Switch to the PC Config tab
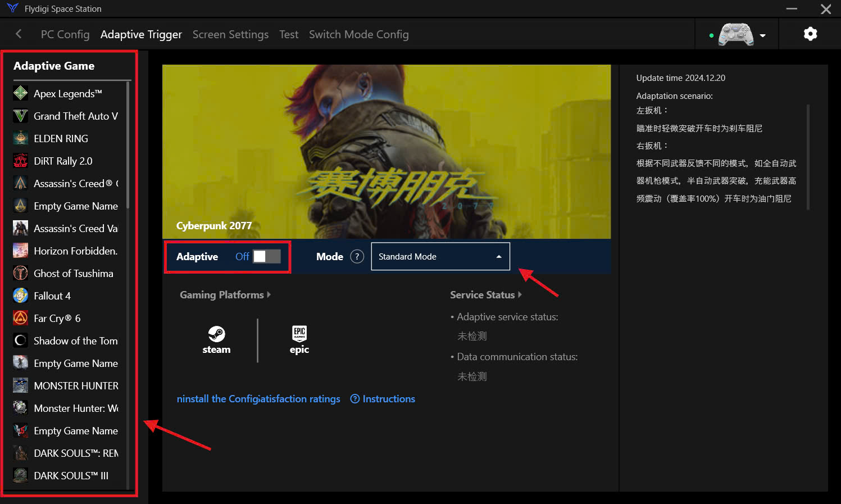 [65, 34]
